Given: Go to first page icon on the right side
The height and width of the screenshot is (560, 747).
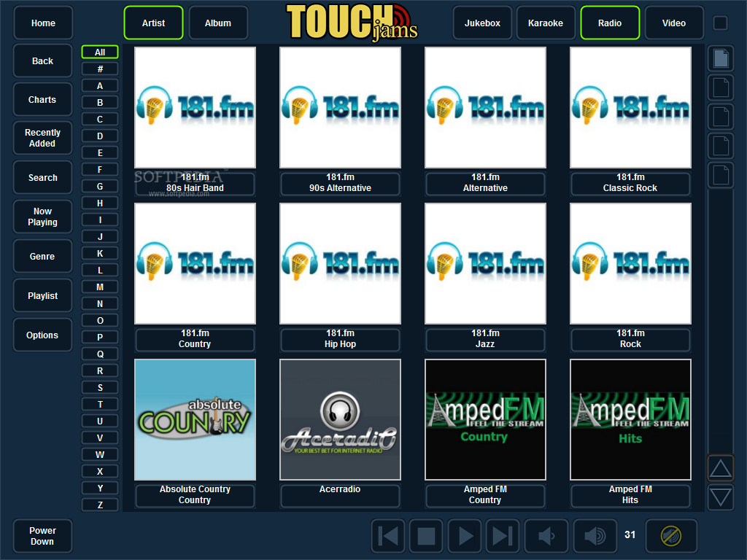Looking at the screenshot, I should [720, 58].
